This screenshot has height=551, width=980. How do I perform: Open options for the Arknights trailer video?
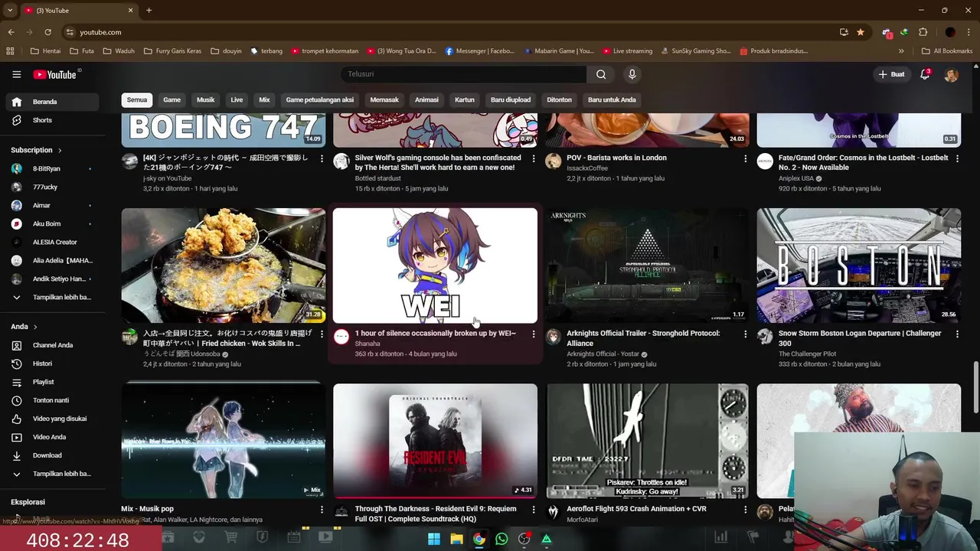coord(745,334)
